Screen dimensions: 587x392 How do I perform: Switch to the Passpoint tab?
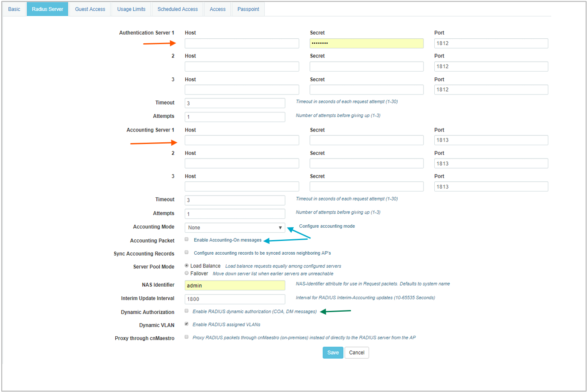pos(248,9)
